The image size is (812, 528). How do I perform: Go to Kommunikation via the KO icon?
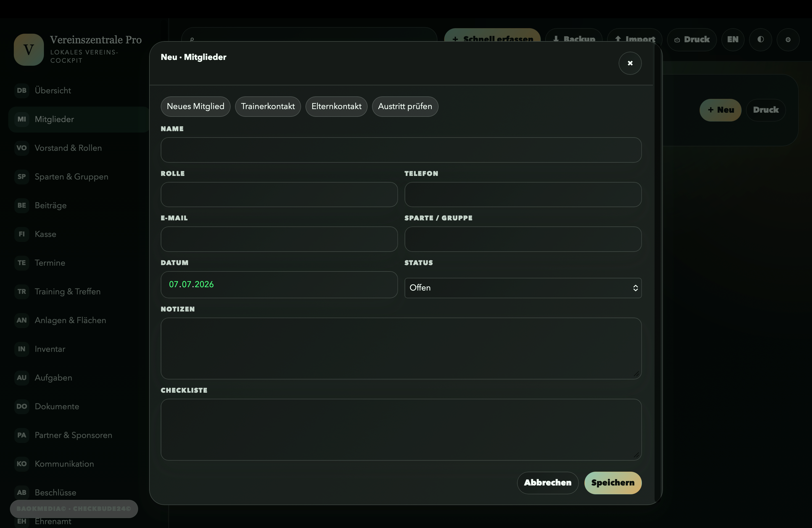(x=22, y=464)
